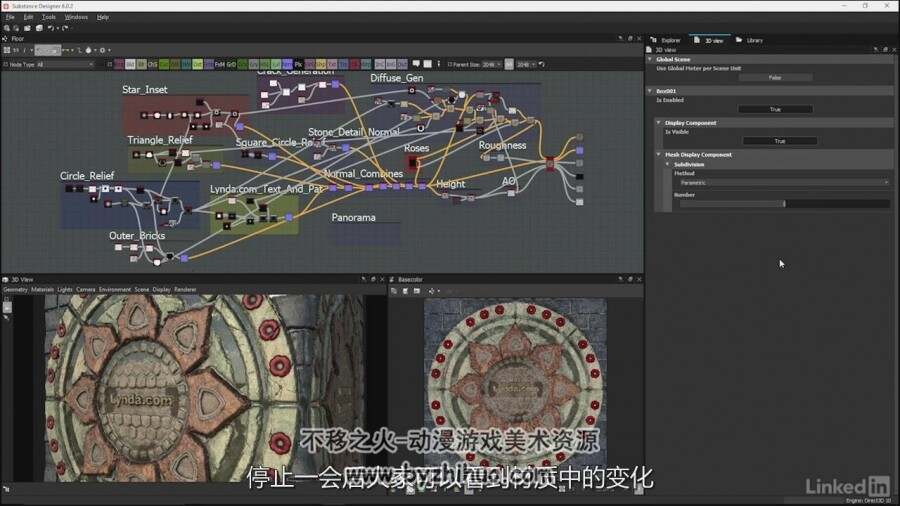The width and height of the screenshot is (900, 506).
Task: Click the Roses red node
Action: click(x=413, y=163)
